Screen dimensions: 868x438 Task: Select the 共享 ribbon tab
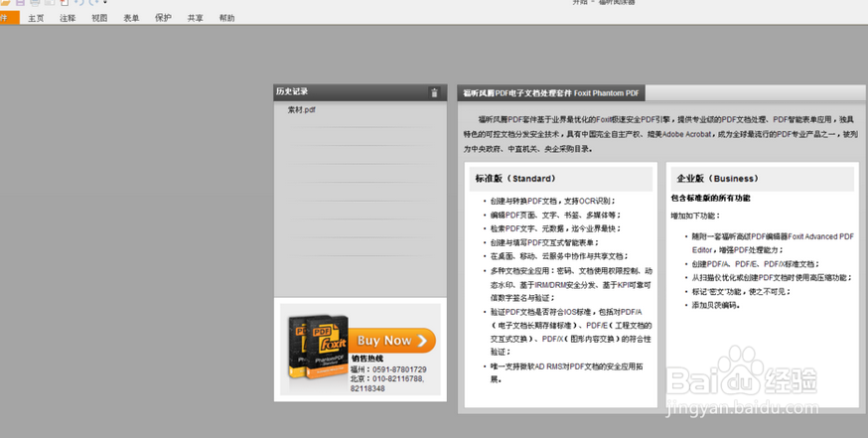(195, 18)
